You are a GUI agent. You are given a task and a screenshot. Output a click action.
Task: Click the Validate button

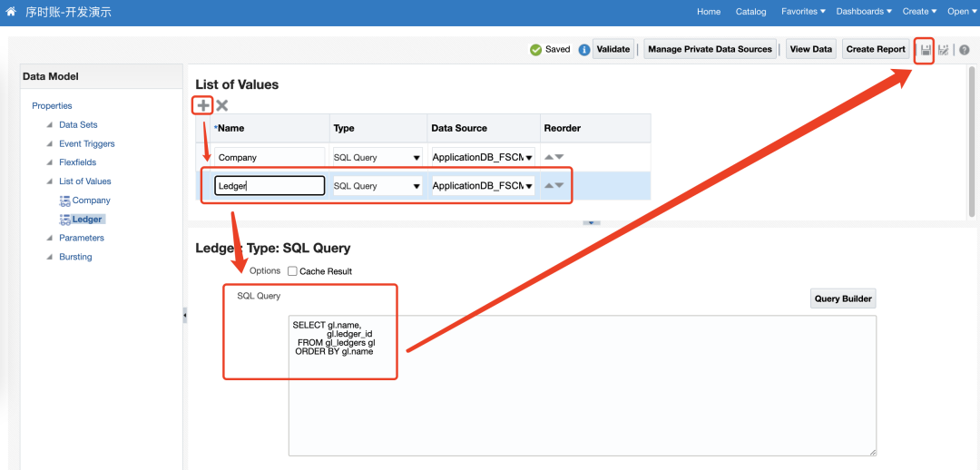tap(612, 49)
